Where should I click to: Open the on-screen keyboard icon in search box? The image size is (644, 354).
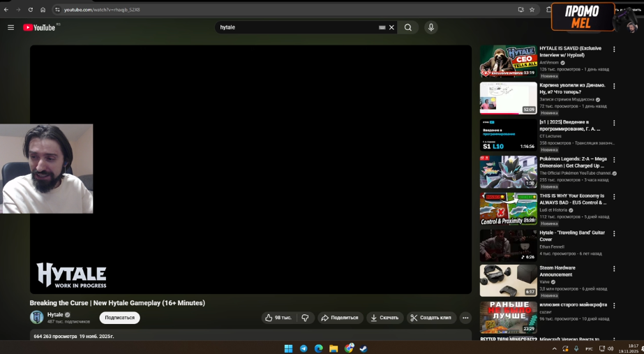pyautogui.click(x=382, y=27)
